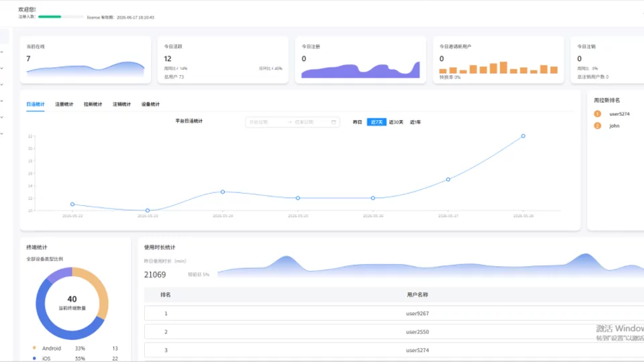Click the 平台日活统计 chart title
This screenshot has width=644, height=362.
click(x=189, y=121)
